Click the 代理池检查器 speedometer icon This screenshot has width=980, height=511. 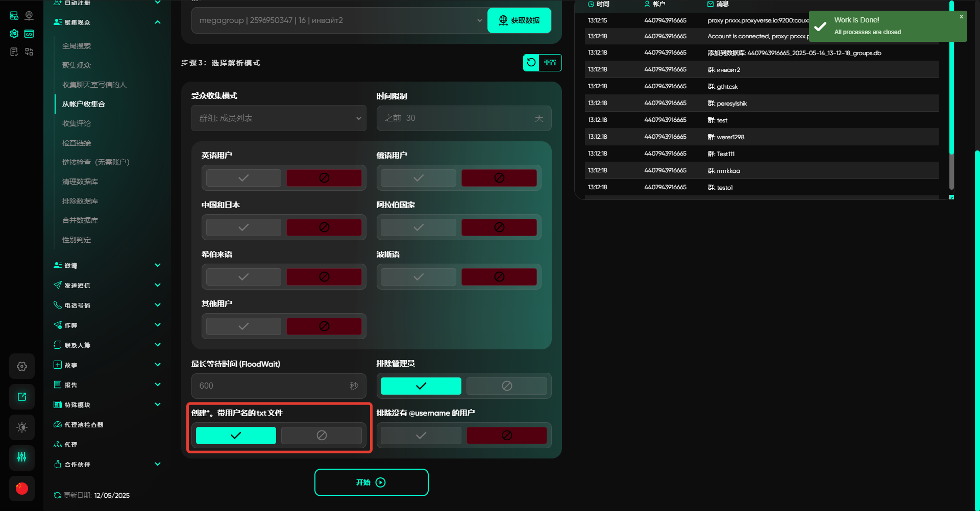[x=58, y=425]
